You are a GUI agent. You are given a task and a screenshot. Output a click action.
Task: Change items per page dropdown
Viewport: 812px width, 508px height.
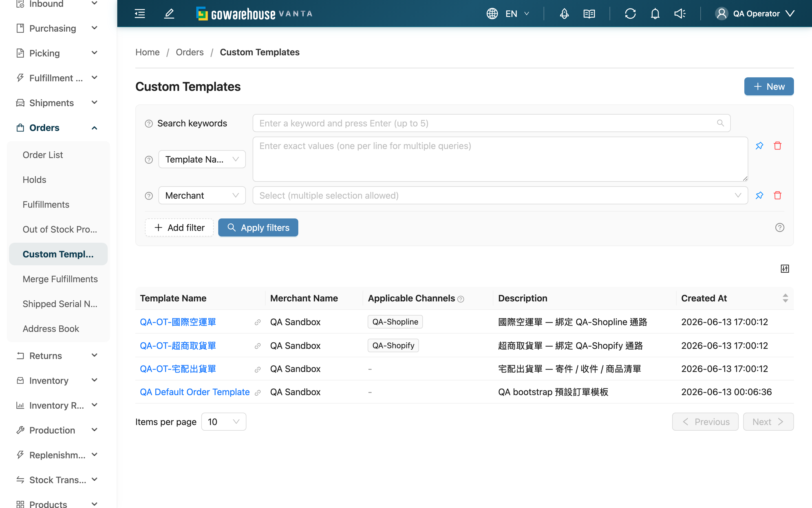point(224,422)
